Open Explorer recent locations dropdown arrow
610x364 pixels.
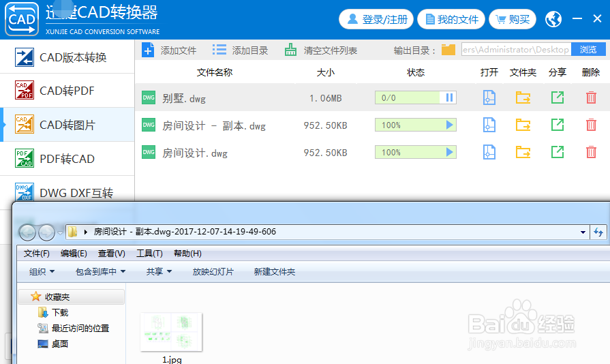[60, 233]
